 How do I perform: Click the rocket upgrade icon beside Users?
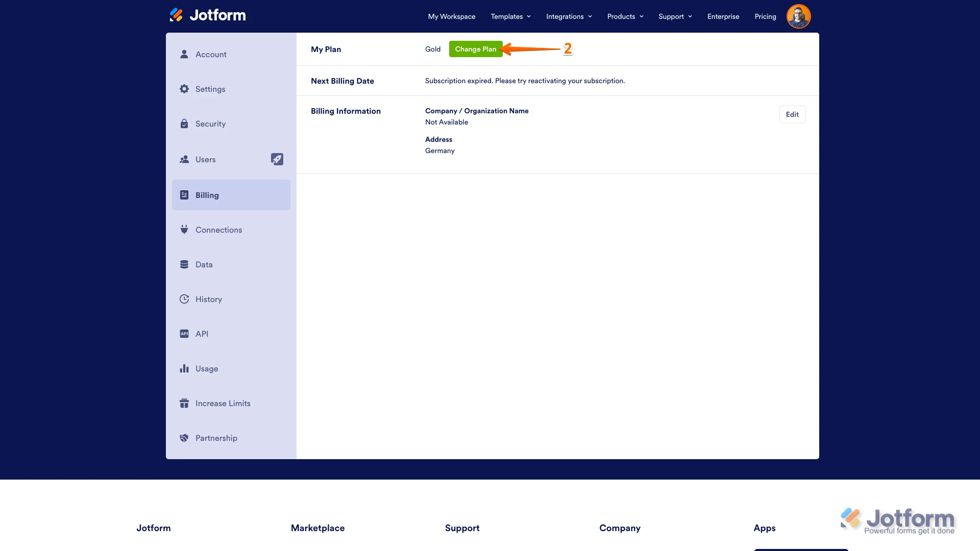point(277,159)
